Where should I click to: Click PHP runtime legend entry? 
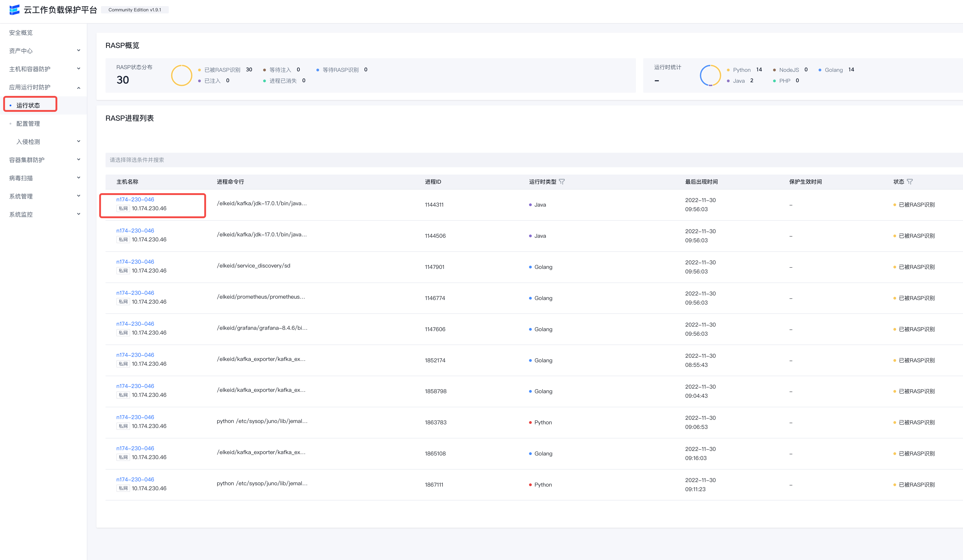click(x=786, y=80)
